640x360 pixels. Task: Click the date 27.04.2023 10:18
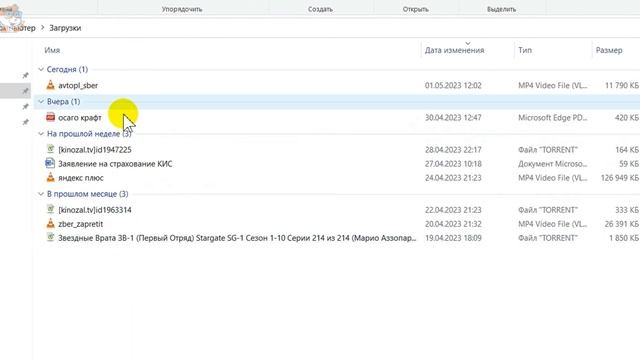453,164
